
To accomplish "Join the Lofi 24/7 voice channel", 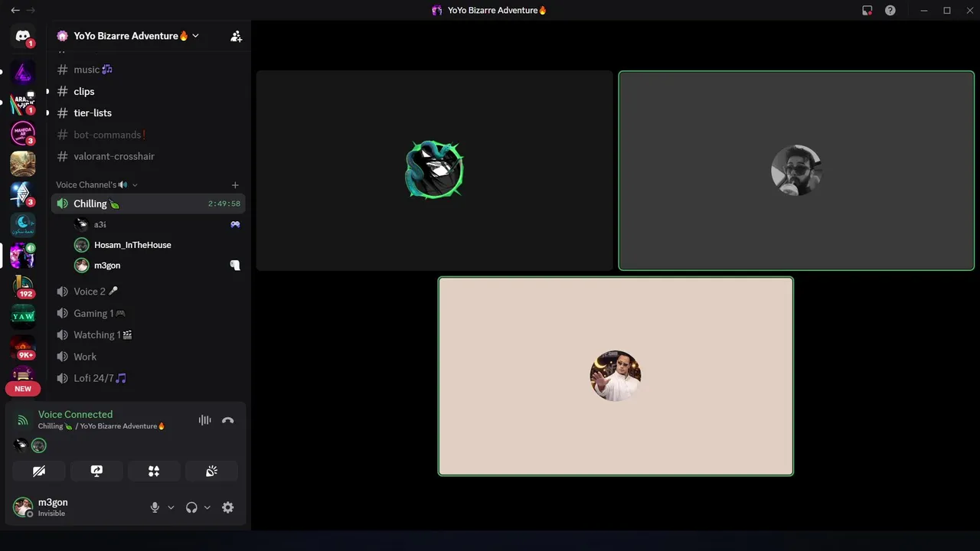I will point(149,378).
